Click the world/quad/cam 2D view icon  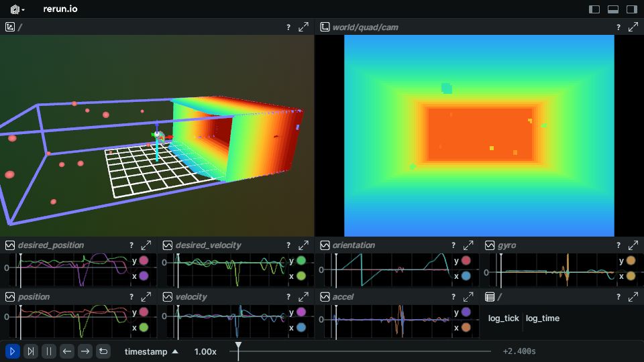(x=325, y=27)
